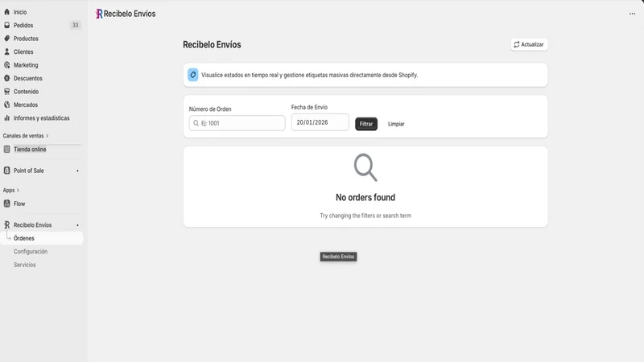This screenshot has width=644, height=362.
Task: Click the Tienda online store icon
Action: 7,149
